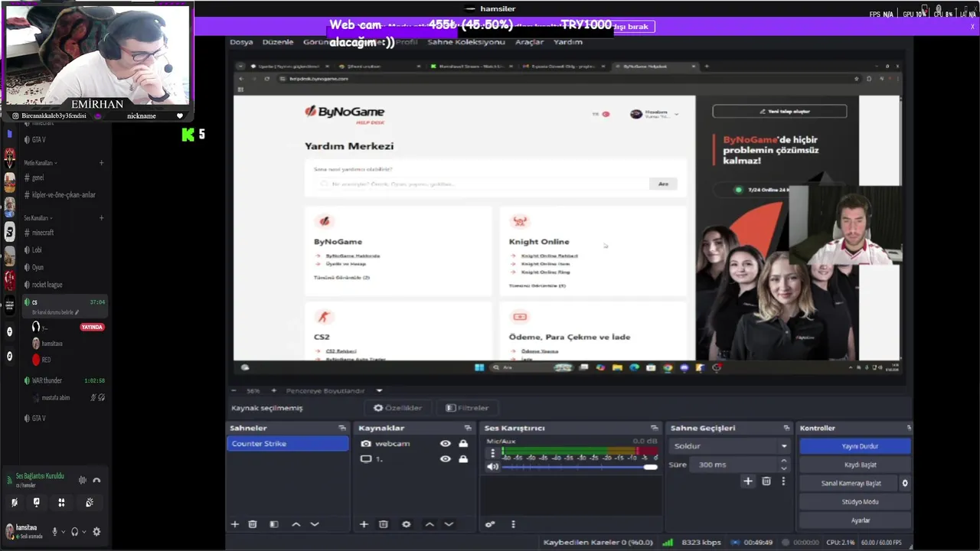Toggle Discord microphone mute
980x551 pixels.
(x=54, y=532)
